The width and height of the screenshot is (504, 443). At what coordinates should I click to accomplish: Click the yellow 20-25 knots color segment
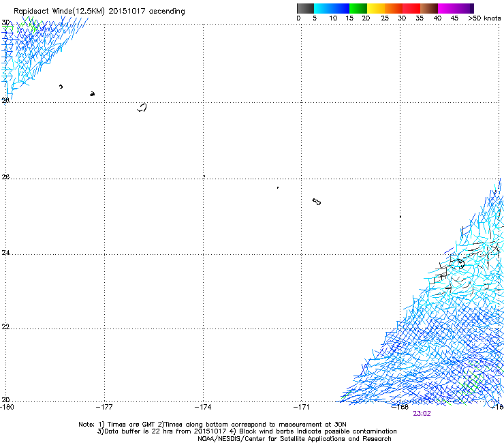[x=376, y=8]
